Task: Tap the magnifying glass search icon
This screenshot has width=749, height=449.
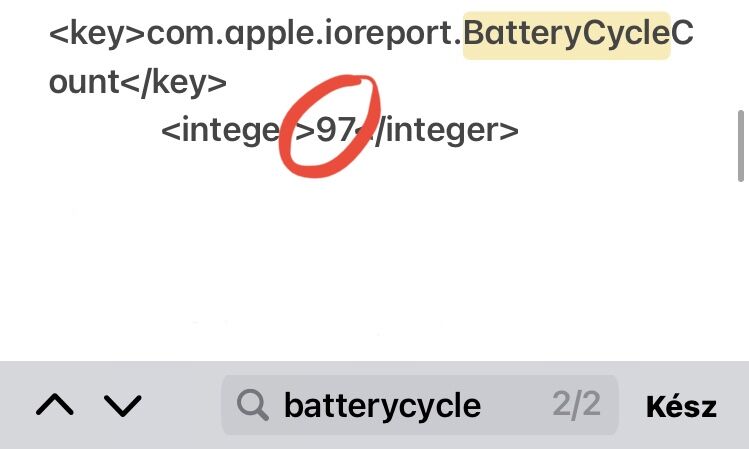Action: (x=252, y=405)
